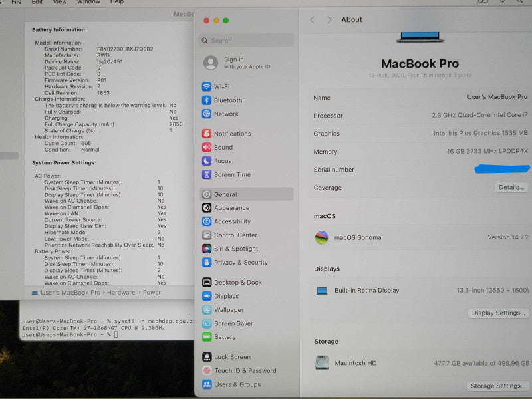Click the Cycle Count value 605
532x399 pixels.
point(86,143)
